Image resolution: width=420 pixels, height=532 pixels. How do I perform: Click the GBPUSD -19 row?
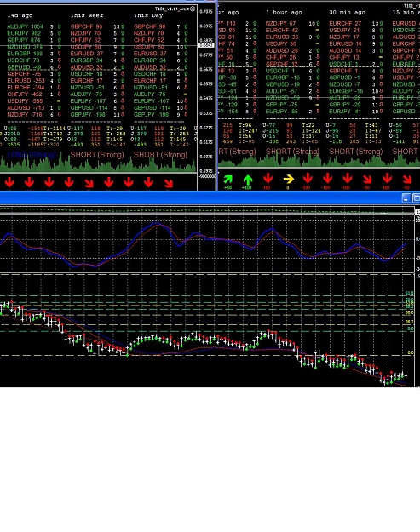293,84
